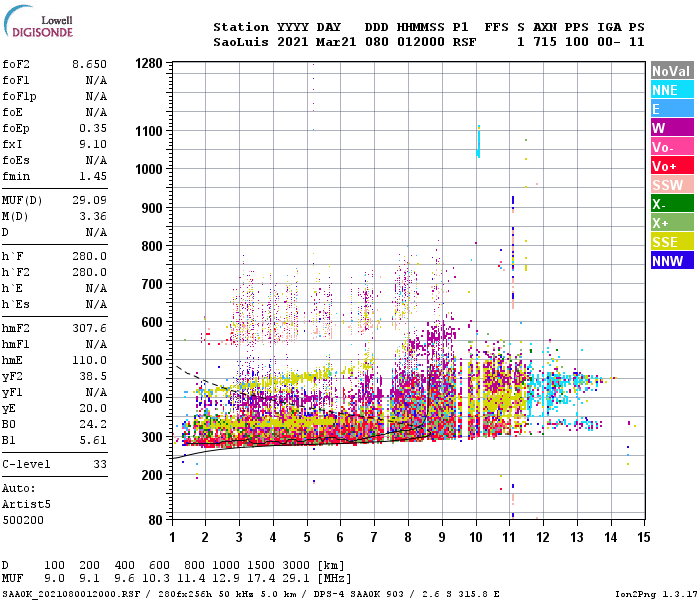This screenshot has height=600, width=700.
Task: Select the Vo- pink legend entry
Action: coord(672,147)
